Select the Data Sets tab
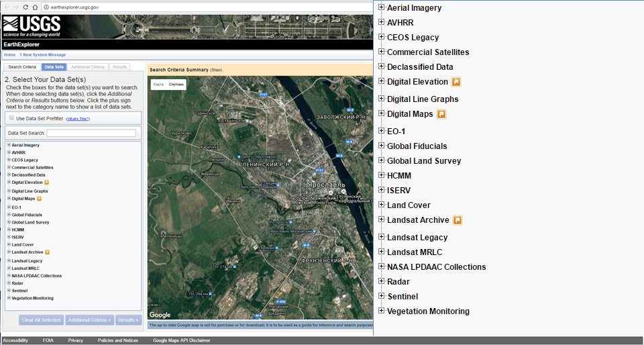 [x=54, y=67]
